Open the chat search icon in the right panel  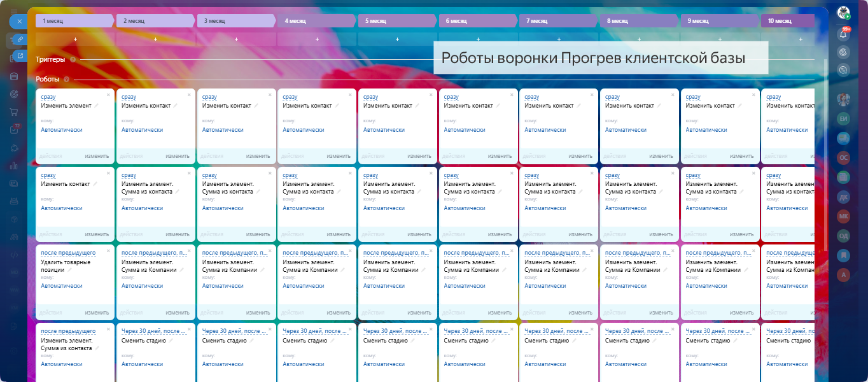point(844,70)
